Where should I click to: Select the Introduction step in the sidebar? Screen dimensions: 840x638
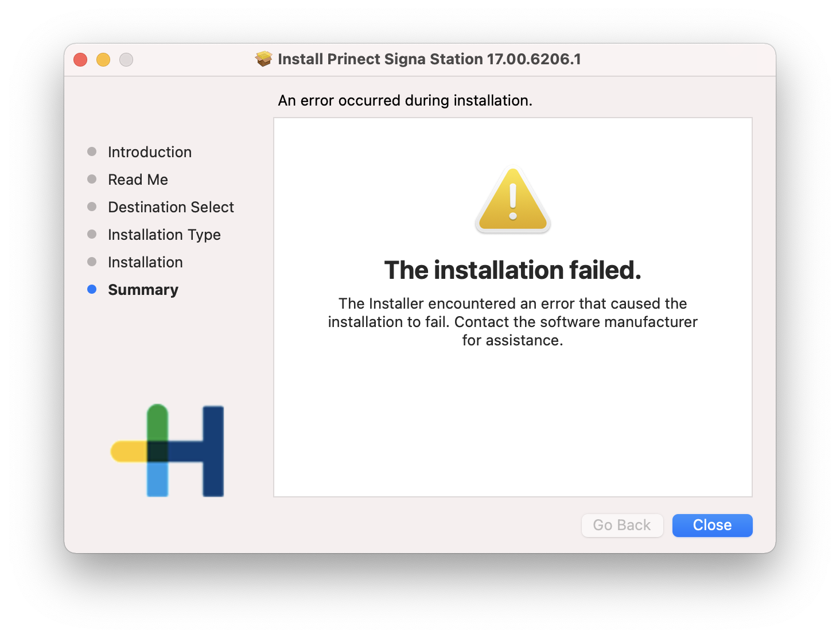pos(150,152)
